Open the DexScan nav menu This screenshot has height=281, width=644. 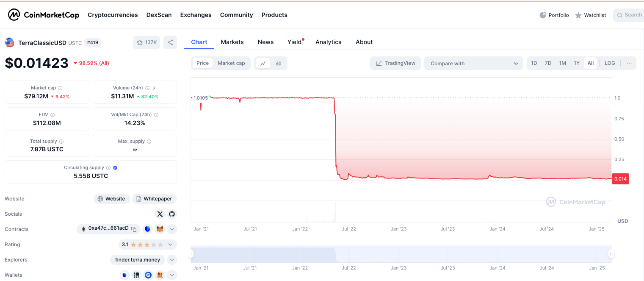point(159,15)
